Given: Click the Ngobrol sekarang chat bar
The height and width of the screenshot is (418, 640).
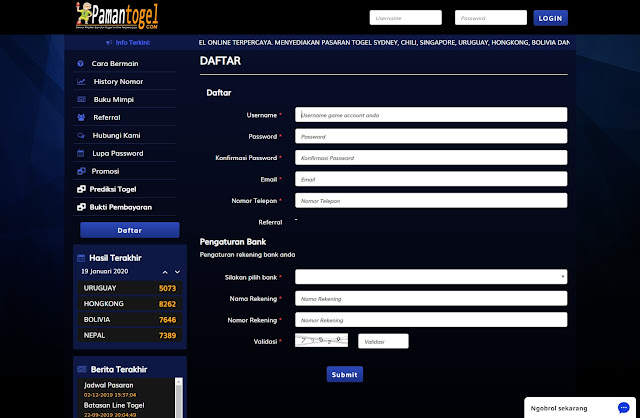Looking at the screenshot, I should click(x=580, y=408).
